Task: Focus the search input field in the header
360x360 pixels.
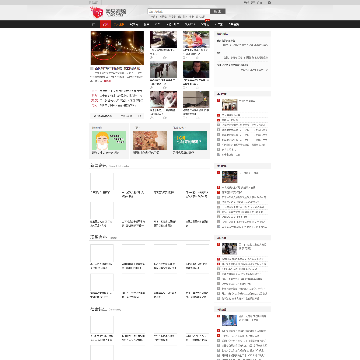Action: (x=179, y=11)
